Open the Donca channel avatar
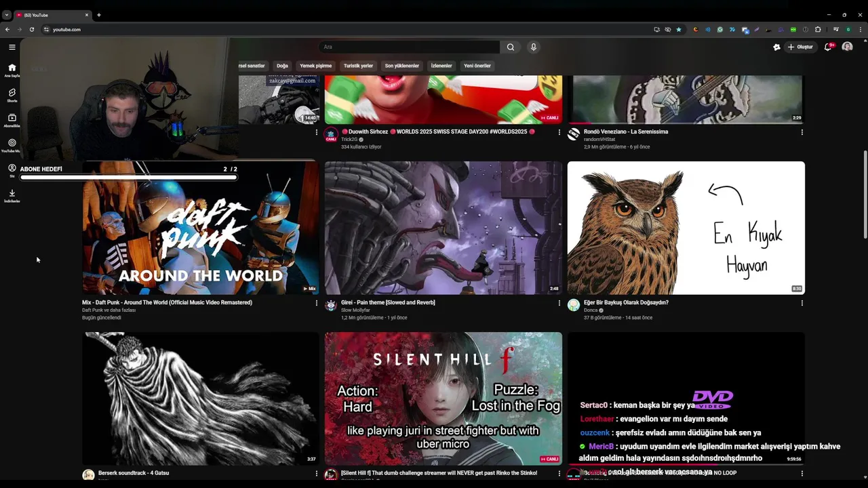The height and width of the screenshot is (488, 868). click(x=574, y=305)
